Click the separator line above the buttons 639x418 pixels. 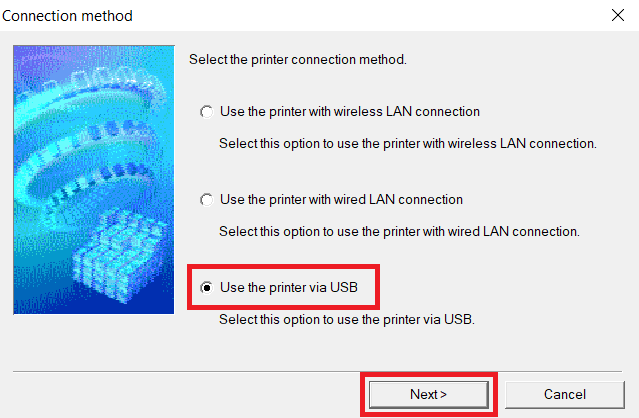pyautogui.click(x=317, y=371)
